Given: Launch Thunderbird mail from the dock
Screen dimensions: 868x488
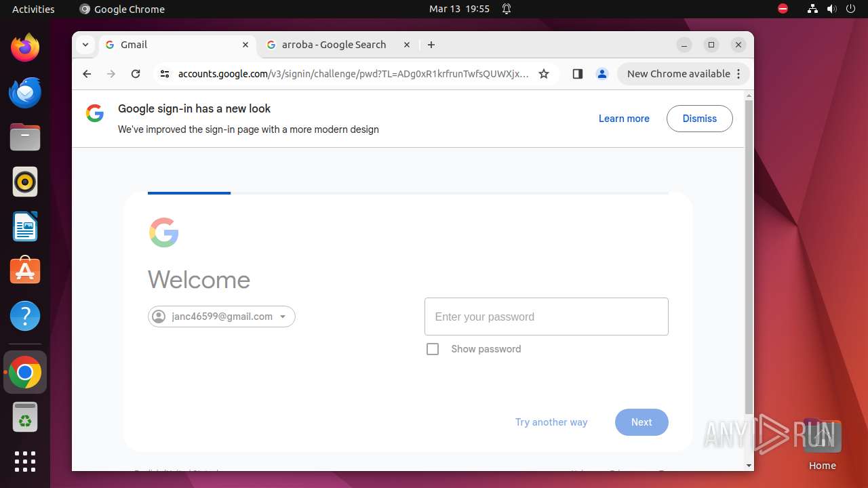Looking at the screenshot, I should click(25, 92).
